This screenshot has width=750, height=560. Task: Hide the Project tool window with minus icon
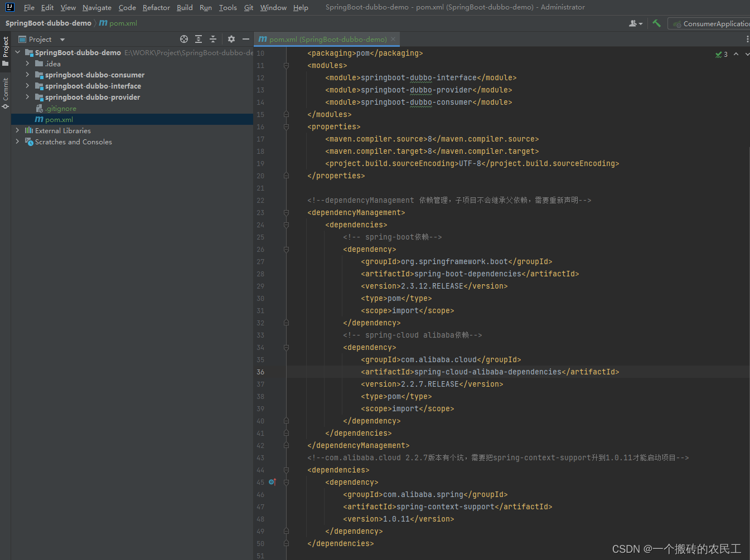[246, 39]
